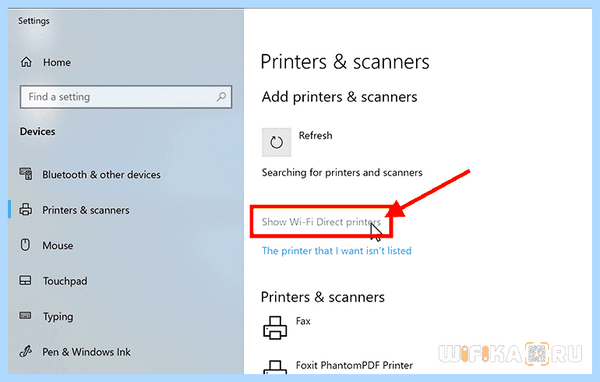Click the Typing keyboard icon
Screen dimensions: 600x382
click(25, 316)
